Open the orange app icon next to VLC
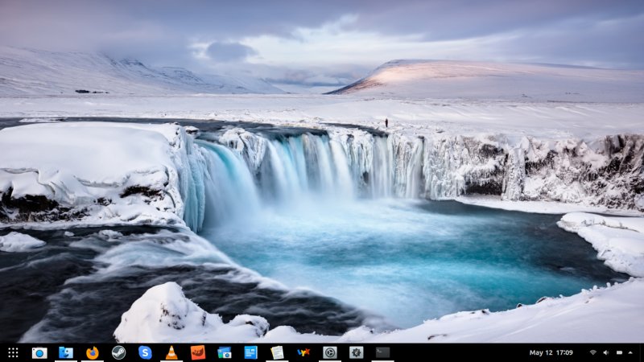Image resolution: width=644 pixels, height=362 pixels. point(197,352)
